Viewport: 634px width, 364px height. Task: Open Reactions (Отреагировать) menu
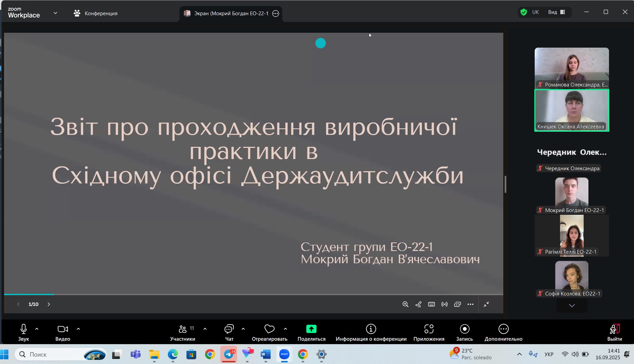point(269,333)
